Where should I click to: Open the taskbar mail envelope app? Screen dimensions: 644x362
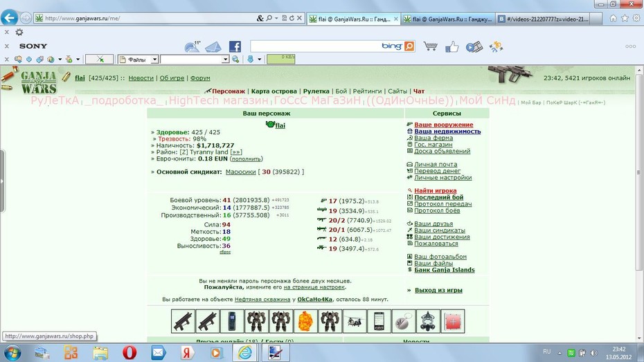158,352
